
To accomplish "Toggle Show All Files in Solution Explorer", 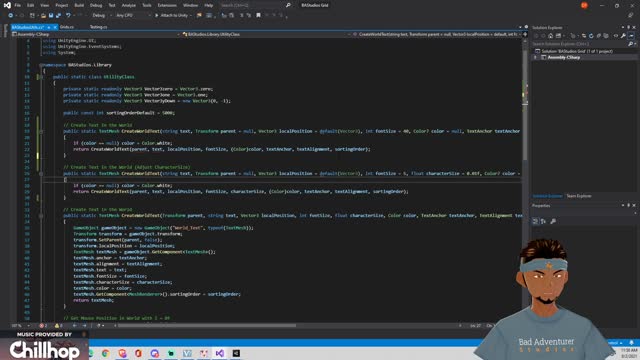I will point(607,36).
